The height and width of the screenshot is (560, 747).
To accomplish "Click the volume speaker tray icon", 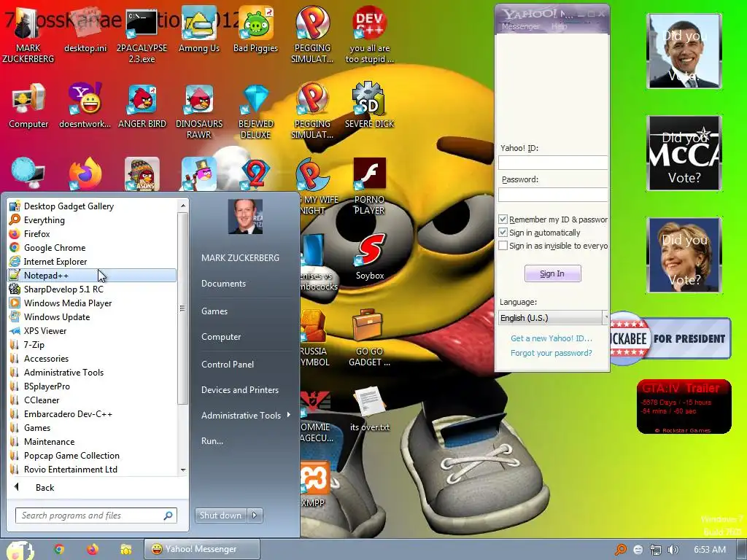I will click(673, 550).
